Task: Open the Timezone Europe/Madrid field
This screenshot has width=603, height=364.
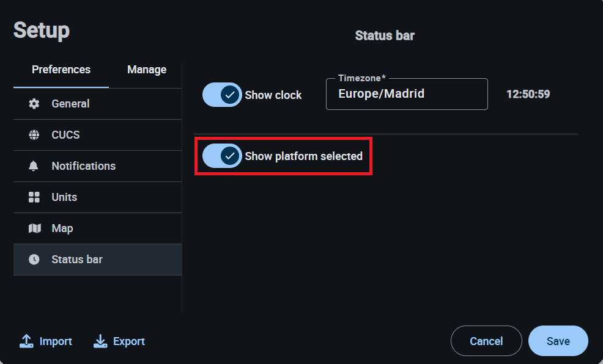Action: tap(406, 94)
